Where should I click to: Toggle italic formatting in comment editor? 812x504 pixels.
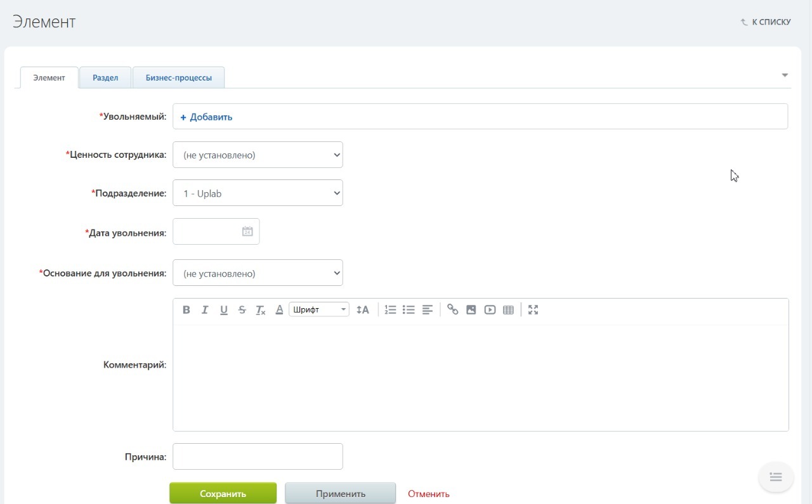pyautogui.click(x=205, y=310)
